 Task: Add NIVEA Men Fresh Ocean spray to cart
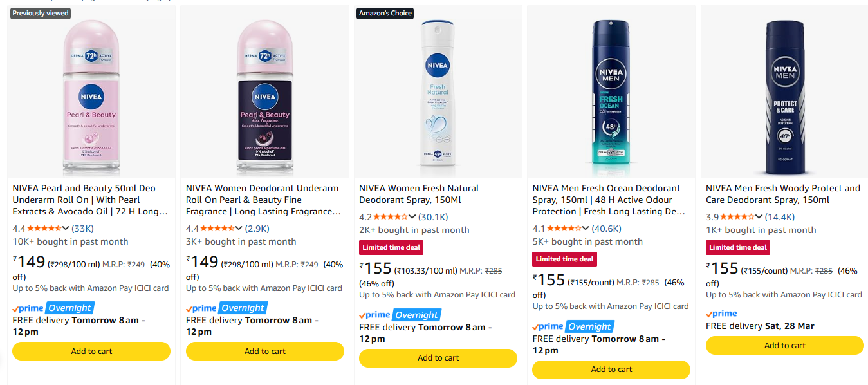(x=611, y=370)
